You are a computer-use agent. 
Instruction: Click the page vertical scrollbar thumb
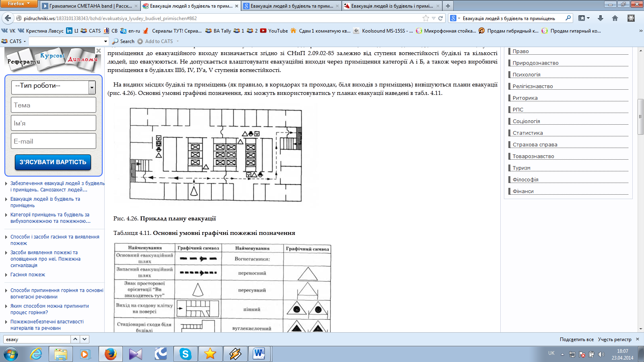click(x=641, y=116)
